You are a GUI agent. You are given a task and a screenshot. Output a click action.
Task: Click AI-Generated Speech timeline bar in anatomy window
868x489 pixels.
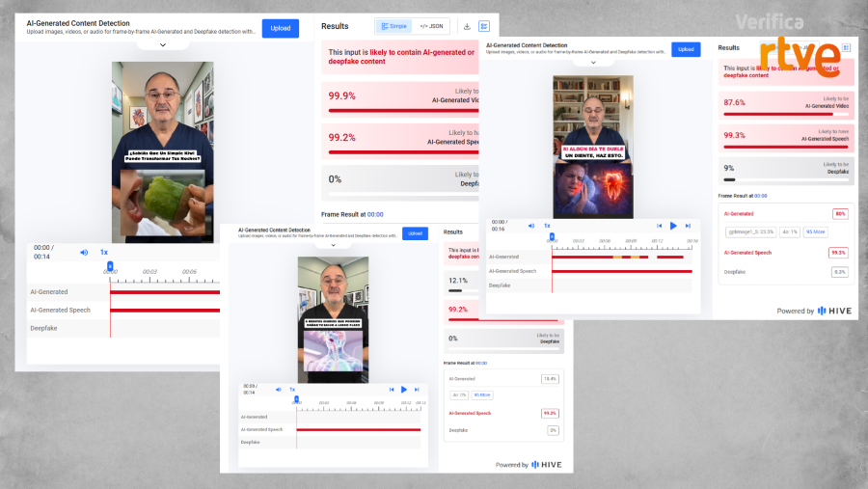tap(359, 430)
